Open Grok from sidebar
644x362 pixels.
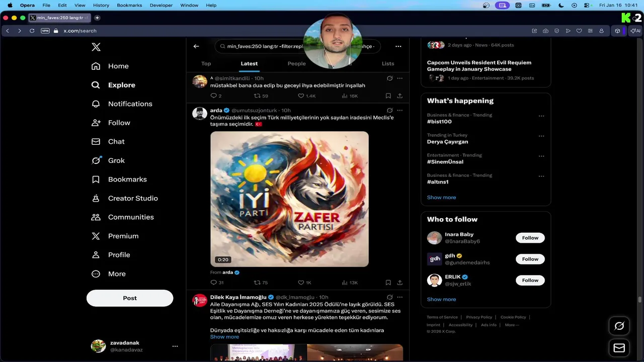[108, 160]
